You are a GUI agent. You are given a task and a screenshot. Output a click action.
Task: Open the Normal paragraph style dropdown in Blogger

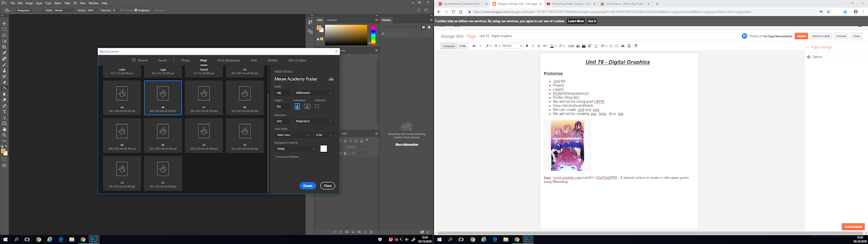512,46
